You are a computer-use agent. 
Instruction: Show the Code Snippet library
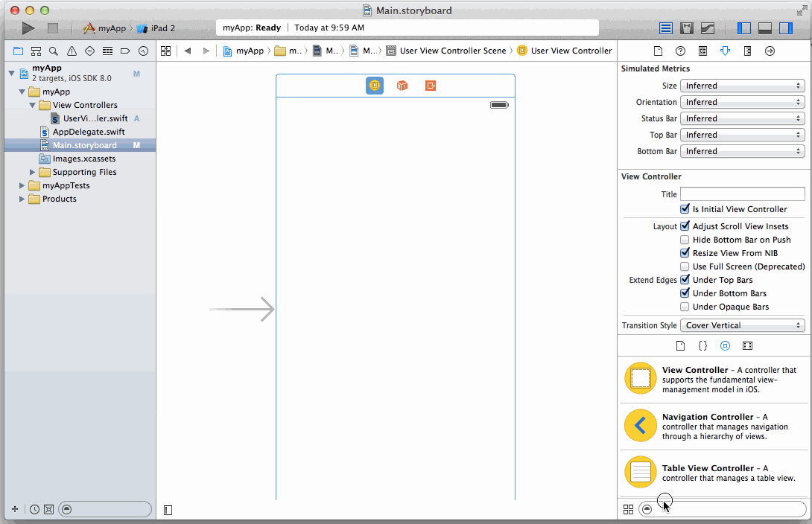pos(702,345)
